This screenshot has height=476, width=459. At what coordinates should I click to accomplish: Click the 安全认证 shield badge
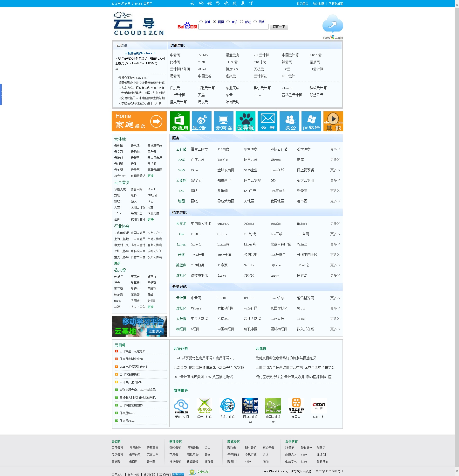[199, 472]
